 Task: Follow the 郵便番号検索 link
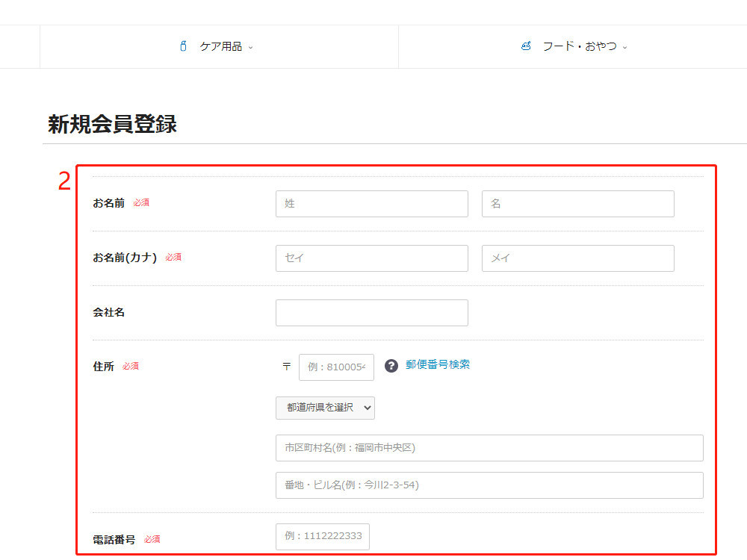click(438, 364)
